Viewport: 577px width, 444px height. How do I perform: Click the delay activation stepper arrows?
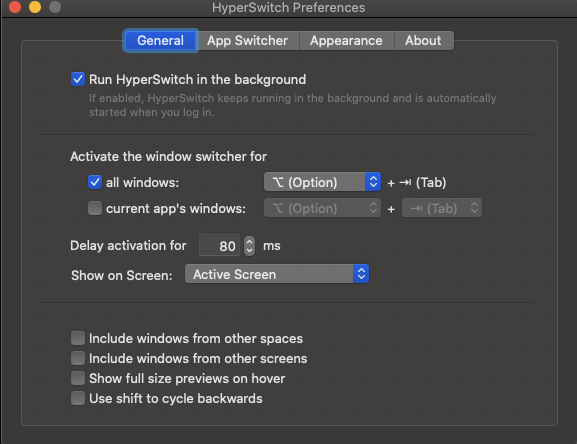(249, 245)
